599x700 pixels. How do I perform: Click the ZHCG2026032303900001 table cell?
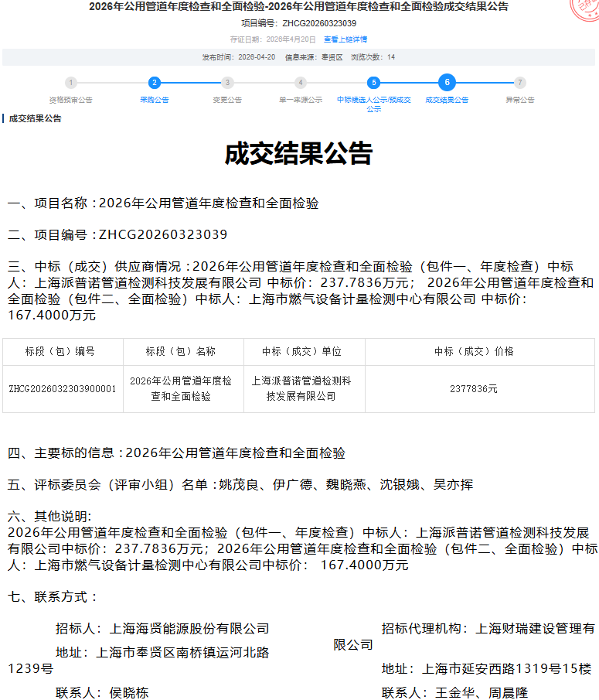(63, 389)
